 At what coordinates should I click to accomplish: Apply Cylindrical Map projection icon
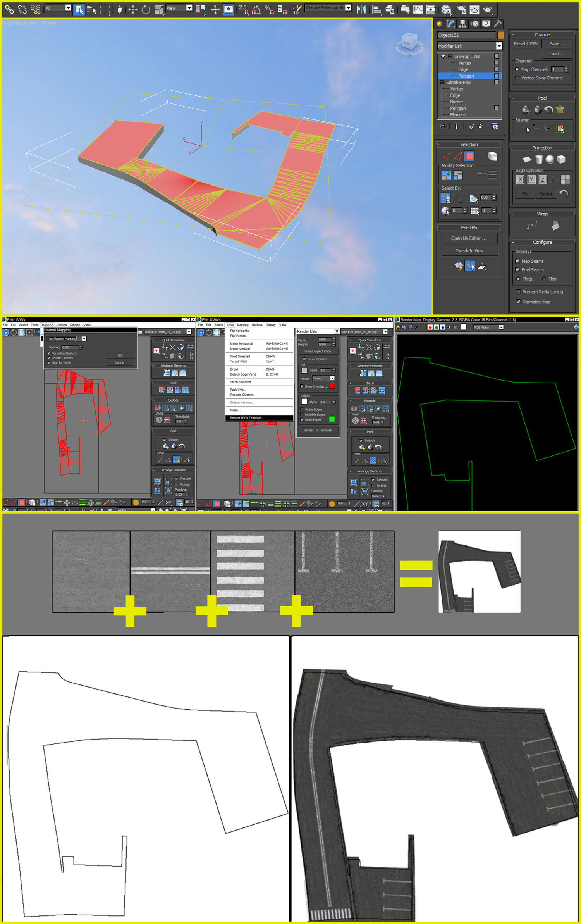click(x=539, y=159)
